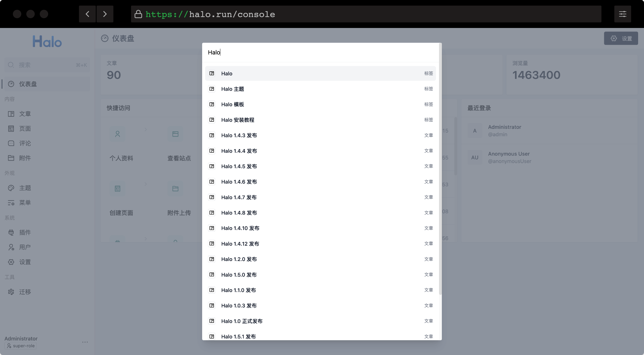This screenshot has height=355, width=644.
Task: Click chevron arrow on 创建页面 card
Action: coord(146,184)
